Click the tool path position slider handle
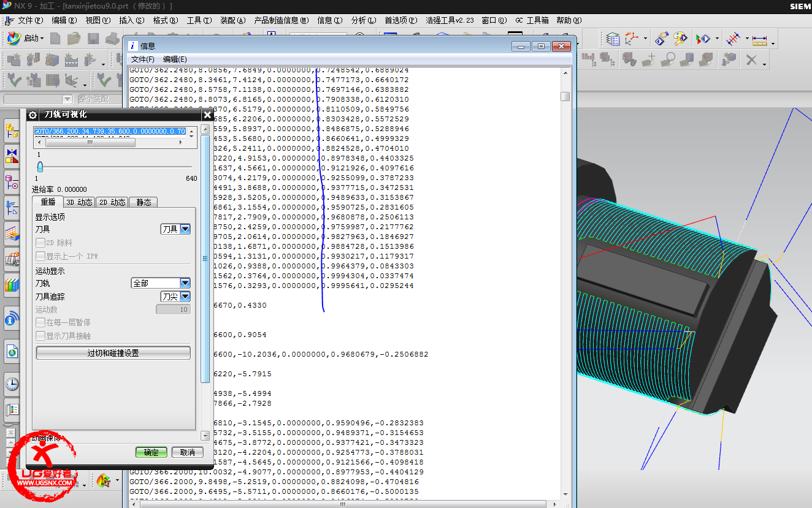The width and height of the screenshot is (812, 508). coord(40,167)
